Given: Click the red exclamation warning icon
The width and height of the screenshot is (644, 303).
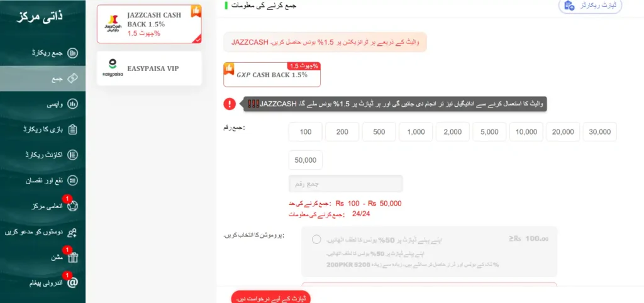Looking at the screenshot, I should pyautogui.click(x=230, y=104).
